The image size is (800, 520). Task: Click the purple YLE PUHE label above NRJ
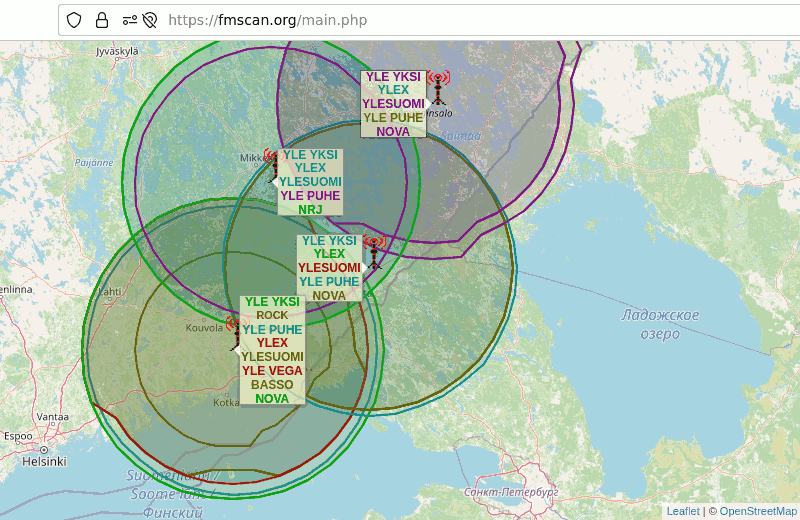310,195
